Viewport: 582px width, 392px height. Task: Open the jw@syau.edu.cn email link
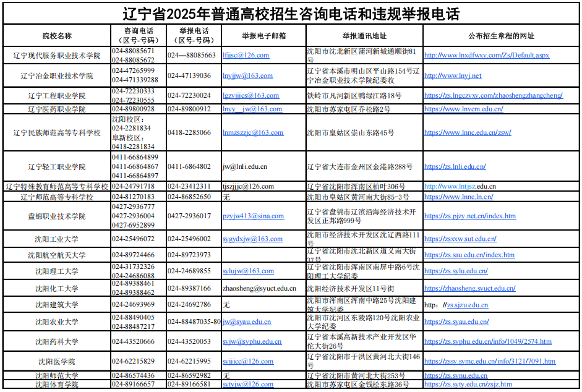click(247, 322)
